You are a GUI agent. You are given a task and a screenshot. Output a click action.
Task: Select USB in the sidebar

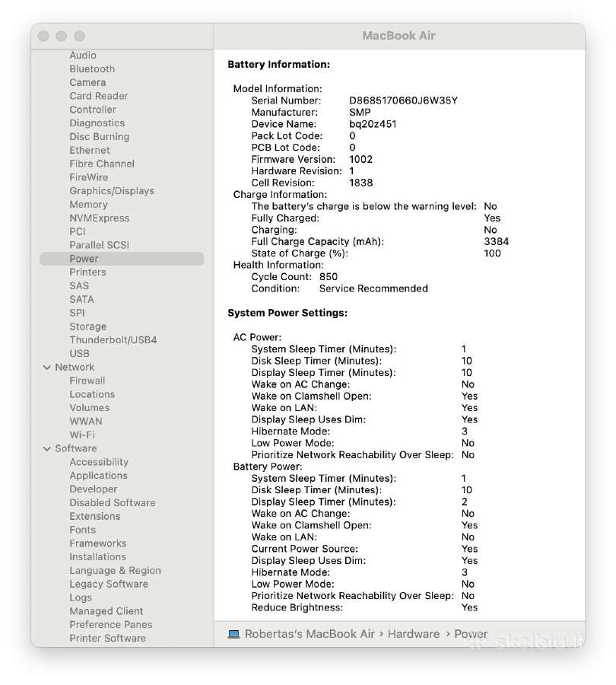[x=79, y=353]
